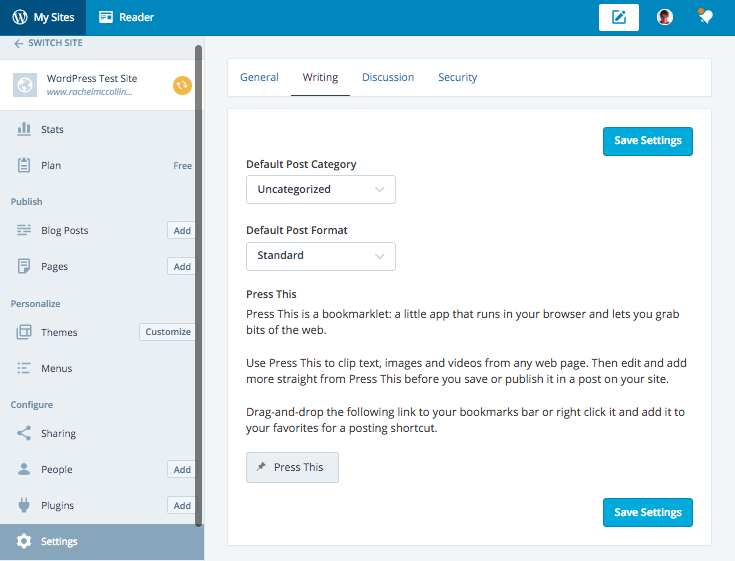735x561 pixels.
Task: Click Customize next to Themes
Action: click(x=167, y=332)
